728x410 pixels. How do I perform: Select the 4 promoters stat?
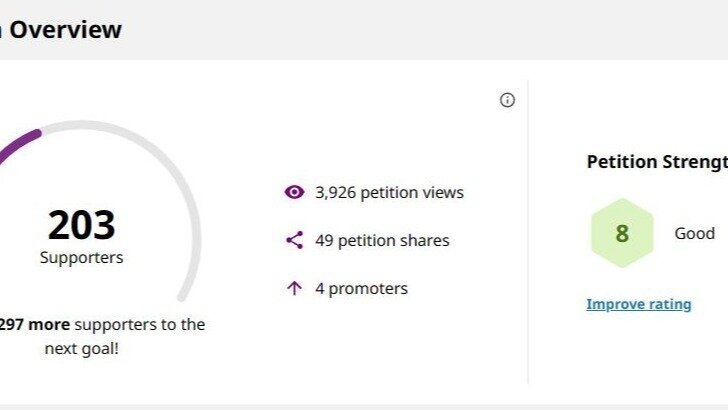point(361,288)
